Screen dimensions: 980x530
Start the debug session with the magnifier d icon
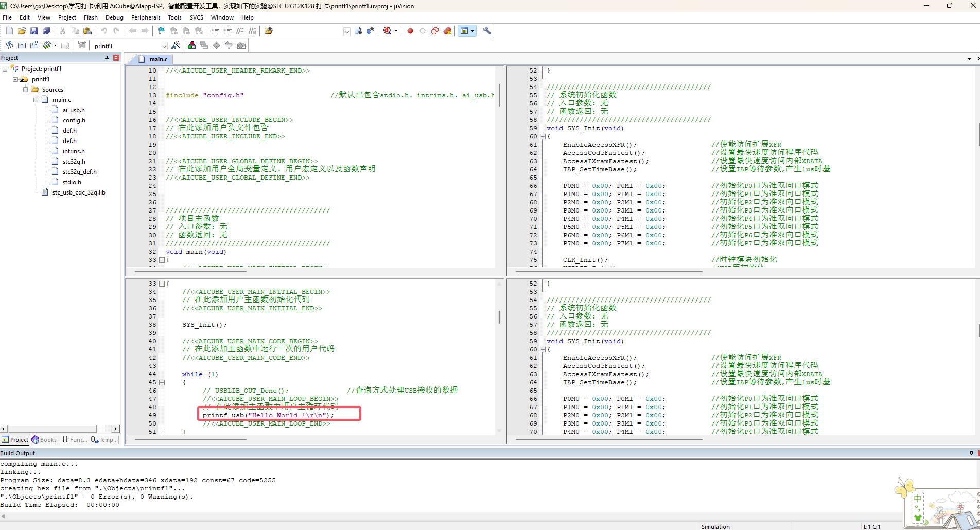(x=388, y=31)
